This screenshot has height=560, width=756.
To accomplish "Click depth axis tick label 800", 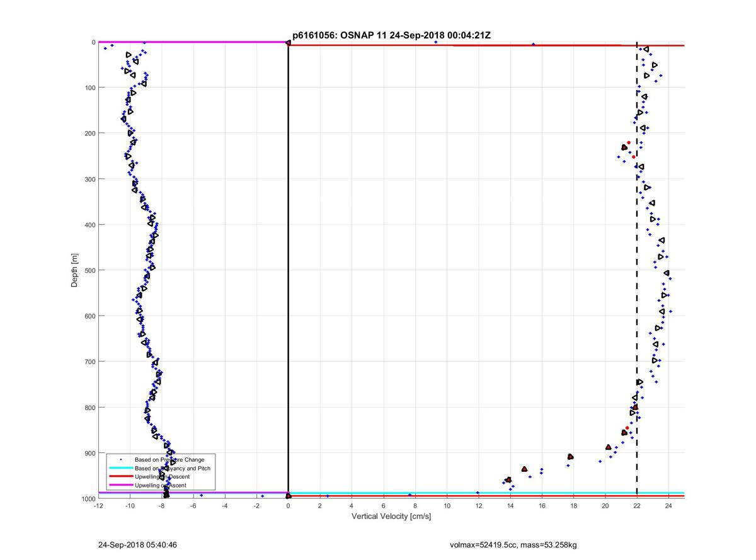I will point(90,407).
